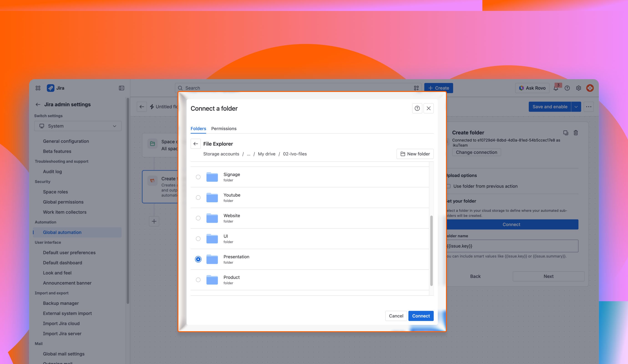Open help icon in Connect a folder dialog
The image size is (628, 364).
417,108
